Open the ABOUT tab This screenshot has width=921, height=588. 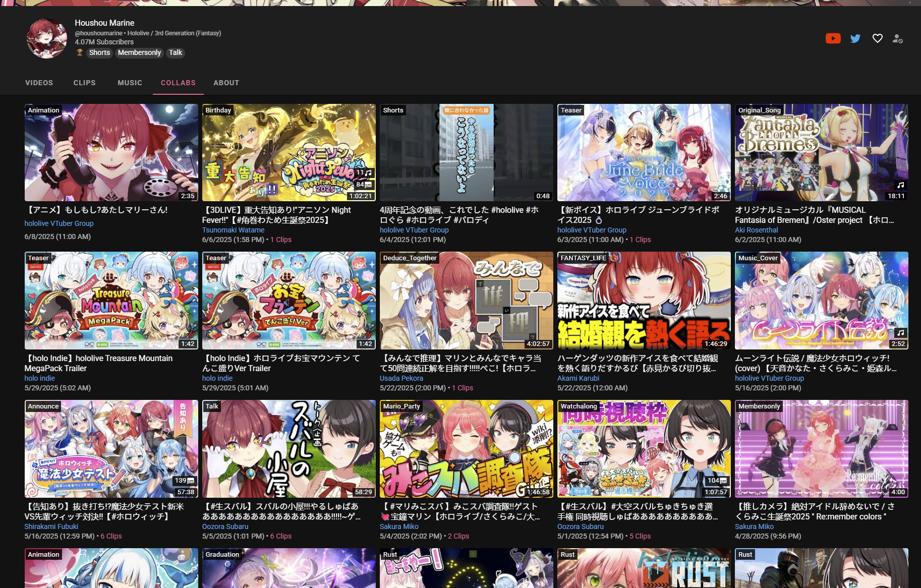pos(226,83)
